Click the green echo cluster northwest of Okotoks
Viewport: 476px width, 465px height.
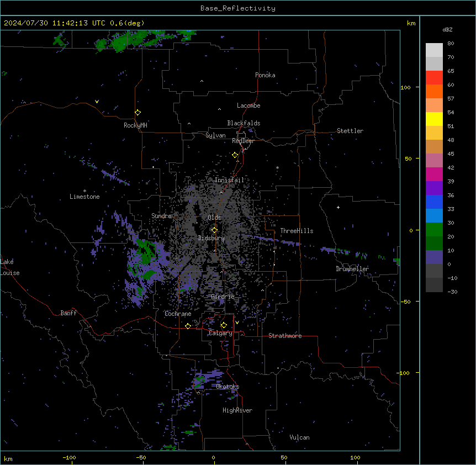(199, 380)
